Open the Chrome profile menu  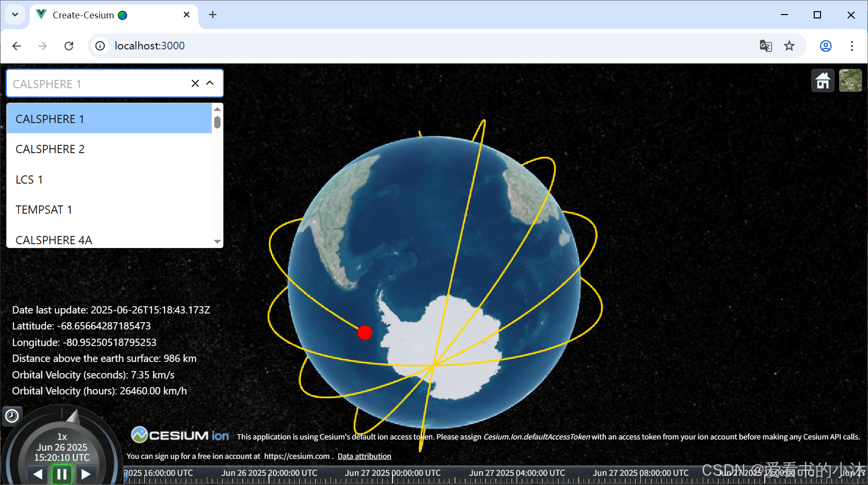tap(826, 46)
